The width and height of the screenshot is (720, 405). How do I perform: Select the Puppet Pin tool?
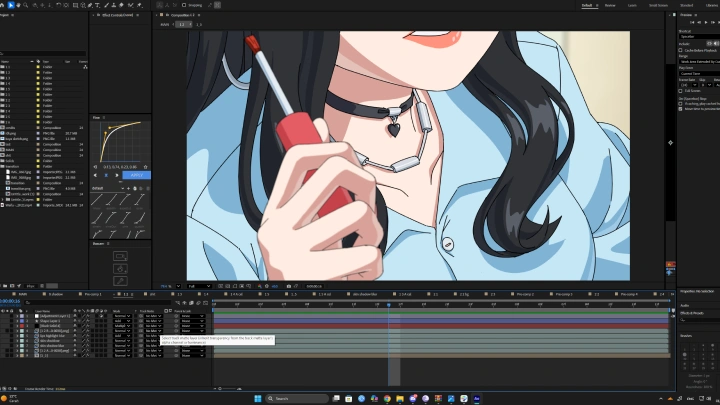pyautogui.click(x=140, y=5)
